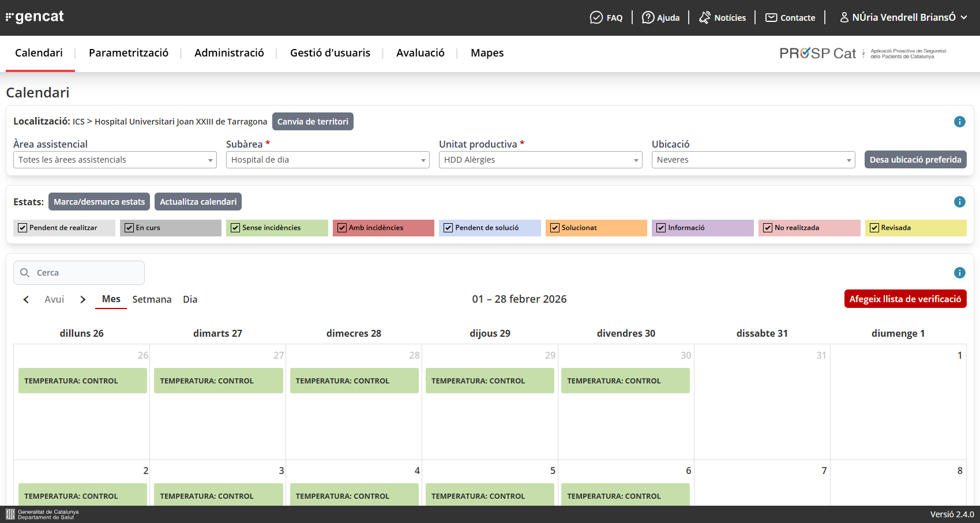Open the Subàrea Hospital de dia dropdown
980x523 pixels.
(x=328, y=160)
